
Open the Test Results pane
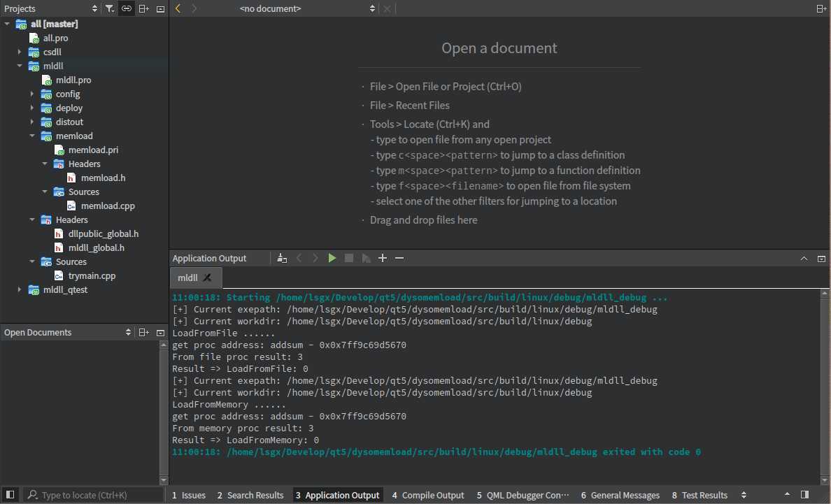point(699,495)
